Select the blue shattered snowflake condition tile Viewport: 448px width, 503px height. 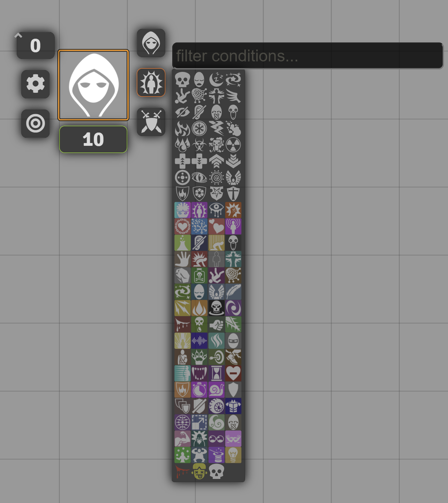[199, 226]
